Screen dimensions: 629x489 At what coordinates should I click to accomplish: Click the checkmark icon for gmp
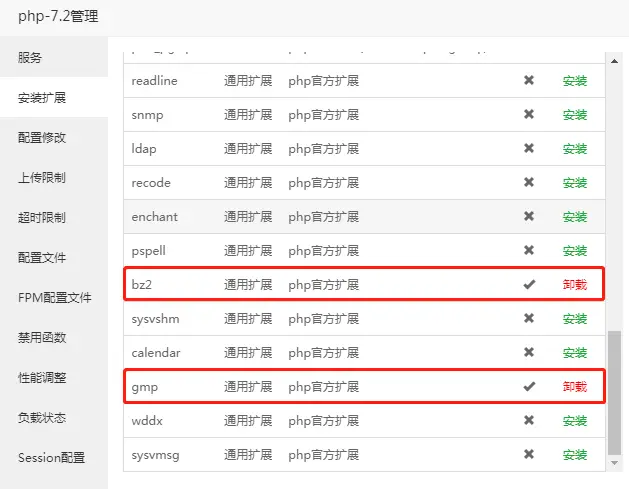tap(529, 387)
